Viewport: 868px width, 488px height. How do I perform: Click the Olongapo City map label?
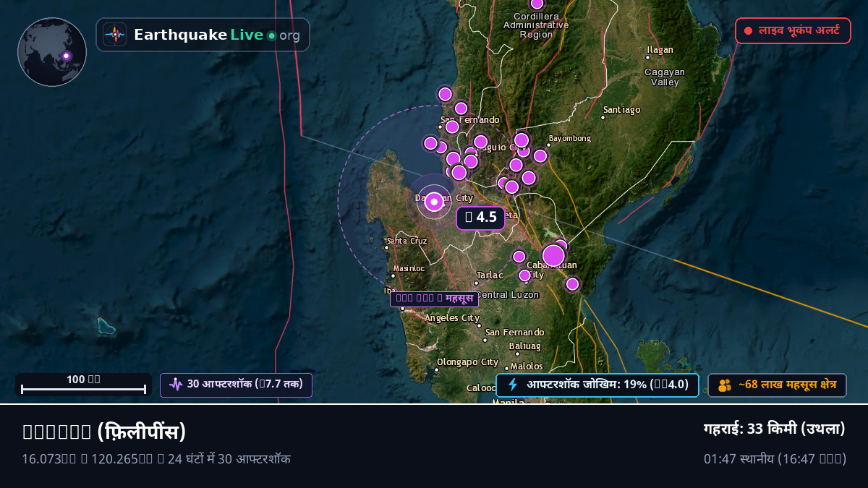click(467, 362)
